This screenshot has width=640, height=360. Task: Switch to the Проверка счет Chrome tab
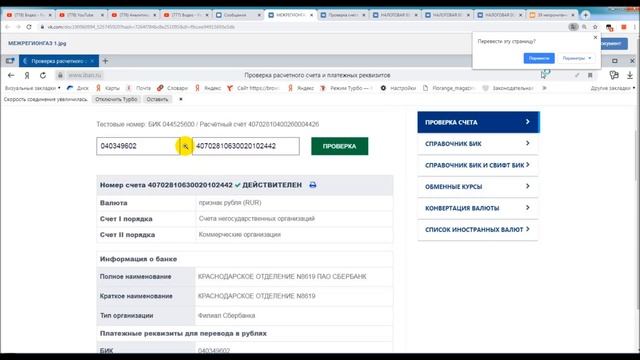click(342, 15)
